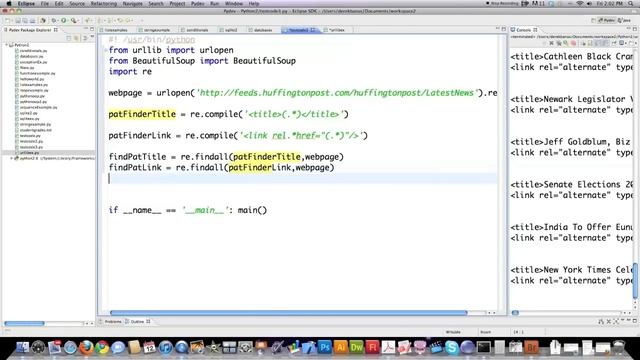Open the Search menu
This screenshot has width=640, height=360.
coord(156,3)
